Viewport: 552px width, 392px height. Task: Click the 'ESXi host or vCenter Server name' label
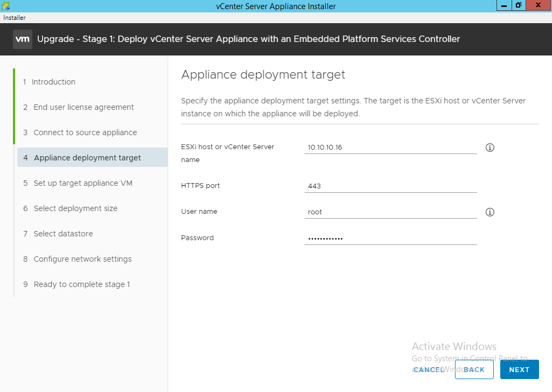[227, 153]
